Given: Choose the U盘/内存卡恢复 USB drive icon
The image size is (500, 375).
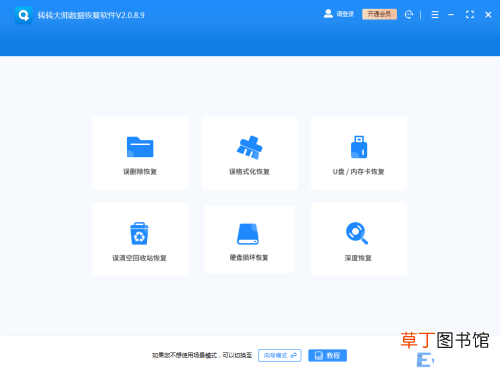Looking at the screenshot, I should (359, 147).
